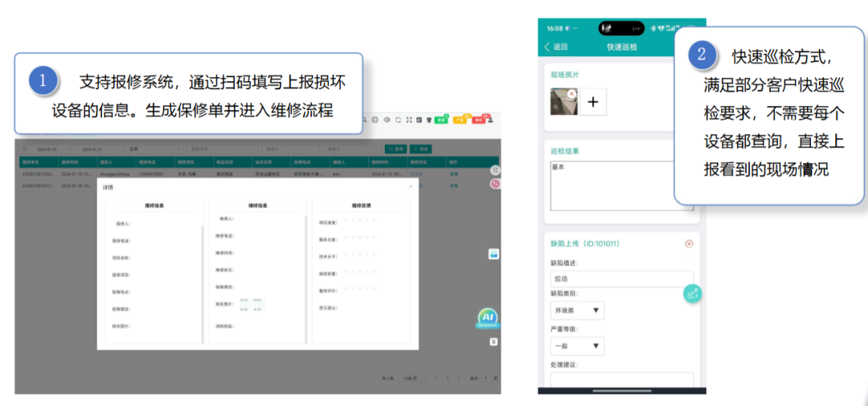Open the 15条/页 page size dropdown
The width and height of the screenshot is (868, 406).
point(413,378)
